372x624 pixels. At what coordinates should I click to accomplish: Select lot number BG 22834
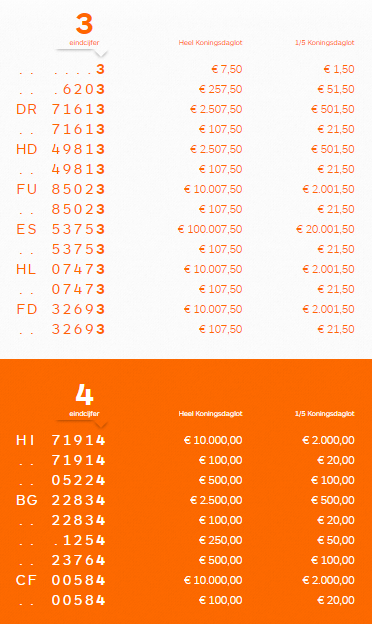60,500
